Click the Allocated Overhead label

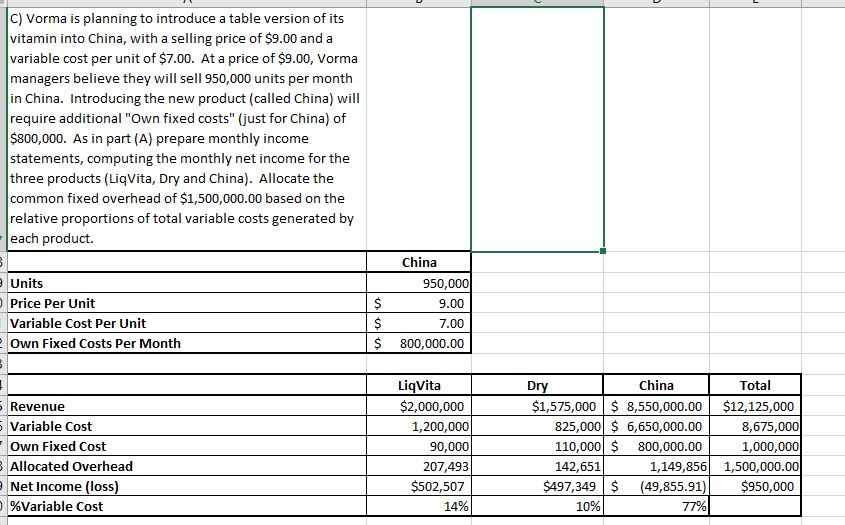pyautogui.click(x=186, y=466)
